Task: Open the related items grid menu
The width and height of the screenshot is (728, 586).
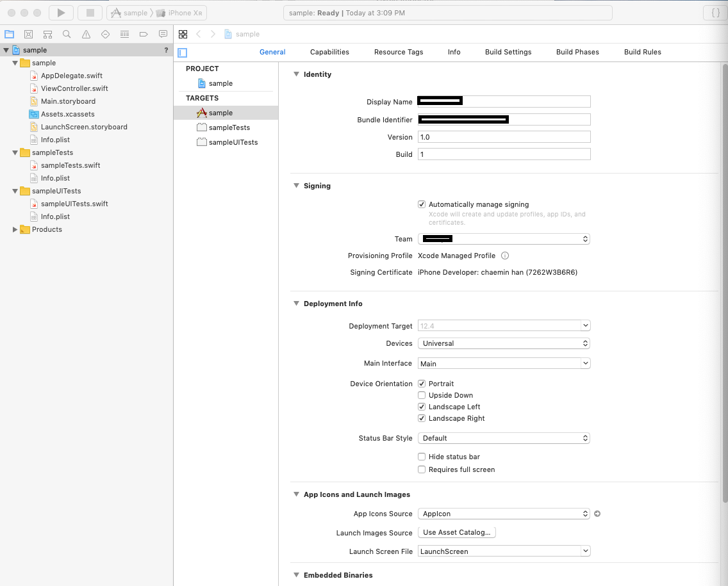Action: [183, 34]
